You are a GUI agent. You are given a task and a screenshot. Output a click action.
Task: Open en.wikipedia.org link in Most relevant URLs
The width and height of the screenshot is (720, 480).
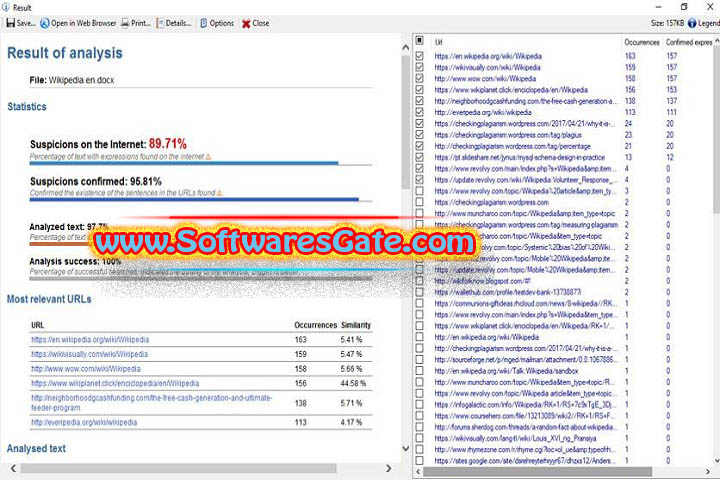coord(90,339)
